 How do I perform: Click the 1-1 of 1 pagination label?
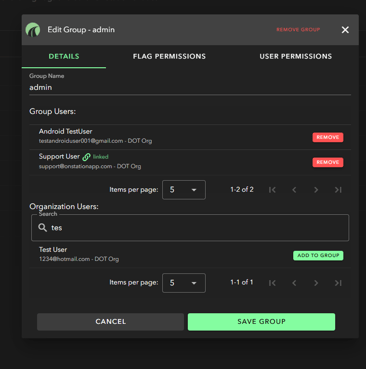[242, 282]
